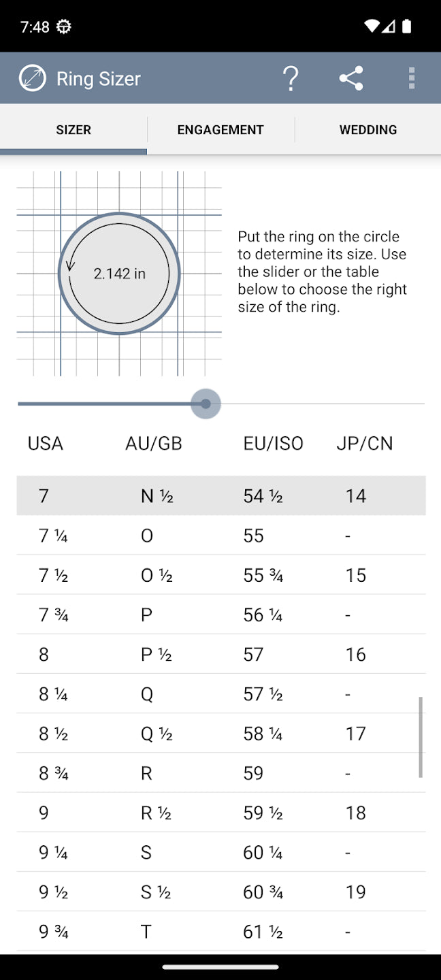Tap the ring circle showing 2.142 in
The image size is (441, 980).
tap(119, 274)
